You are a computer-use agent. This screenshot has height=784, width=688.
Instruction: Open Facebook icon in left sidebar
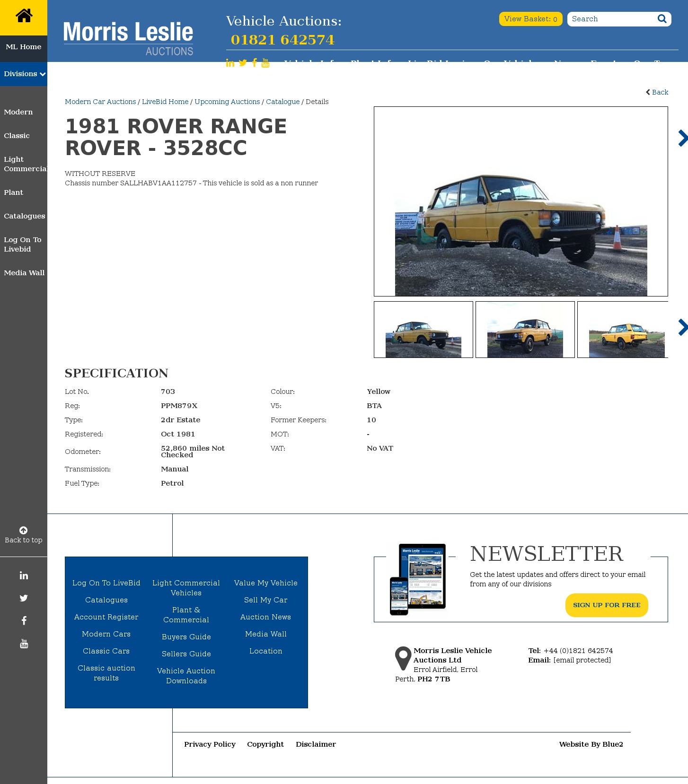pos(24,621)
